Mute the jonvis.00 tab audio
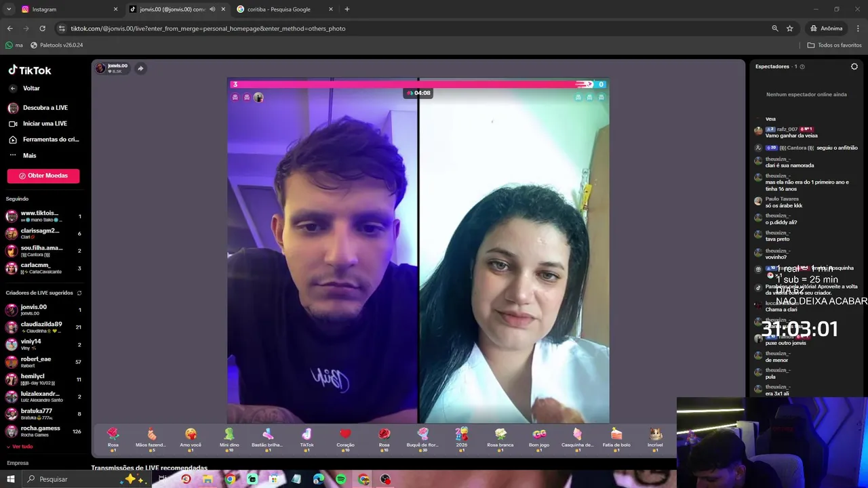The height and width of the screenshot is (488, 868). point(212,9)
